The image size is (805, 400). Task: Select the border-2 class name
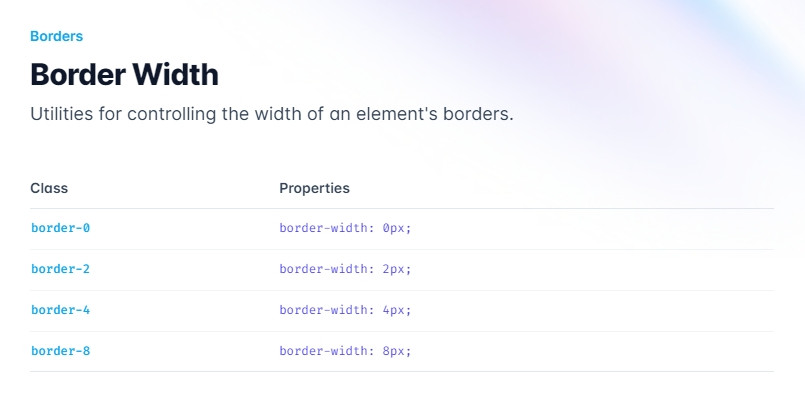coord(61,269)
